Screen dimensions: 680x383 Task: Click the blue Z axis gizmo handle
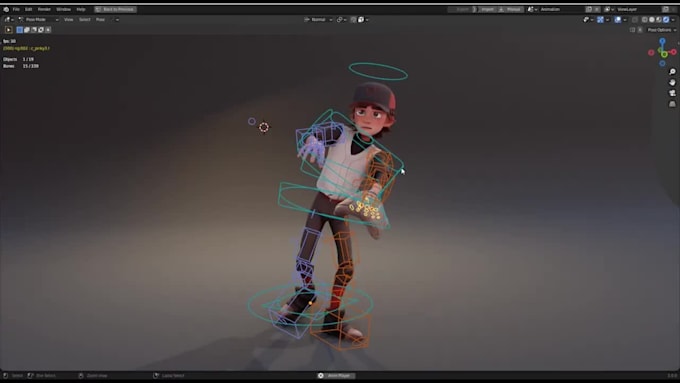point(662,41)
